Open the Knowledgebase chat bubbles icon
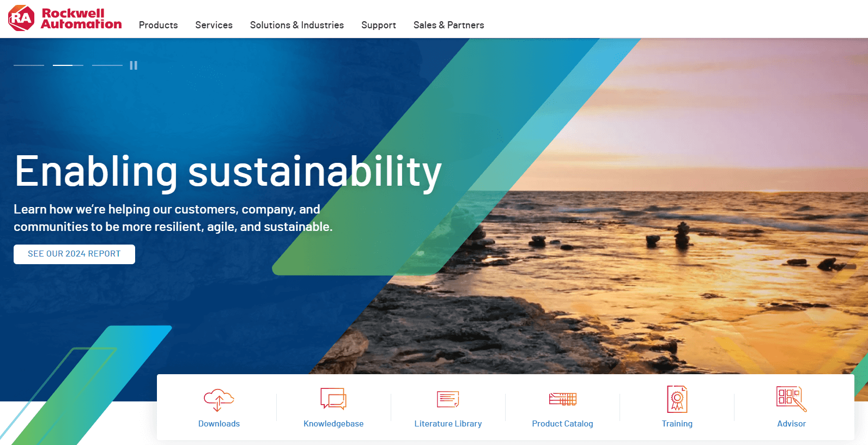The height and width of the screenshot is (445, 868). pyautogui.click(x=333, y=399)
